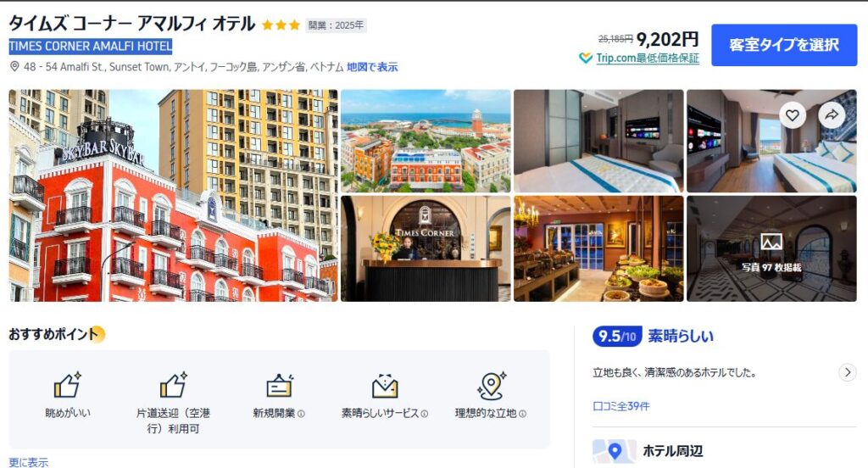This screenshot has width=868, height=468.
Task: Click the map icon next to ホテル周辺
Action: click(615, 451)
